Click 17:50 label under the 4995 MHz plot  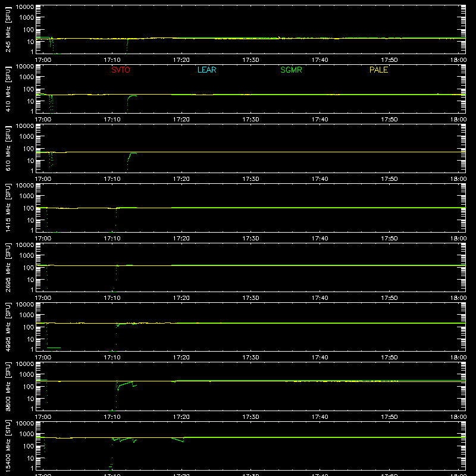389,358
